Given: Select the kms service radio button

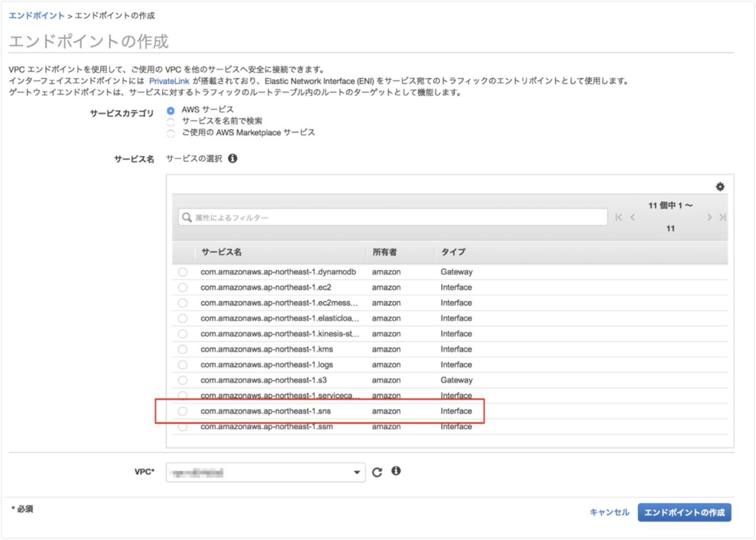Looking at the screenshot, I should click(183, 349).
